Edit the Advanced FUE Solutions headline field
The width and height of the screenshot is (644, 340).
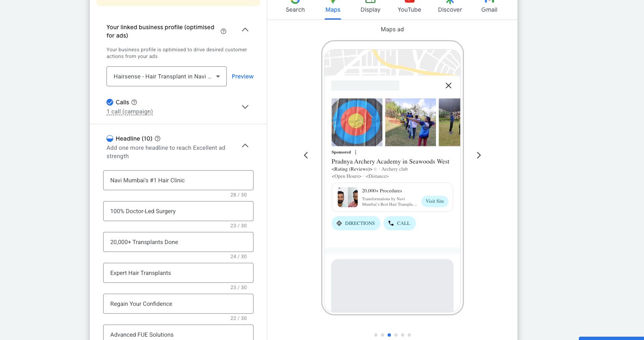tap(178, 332)
